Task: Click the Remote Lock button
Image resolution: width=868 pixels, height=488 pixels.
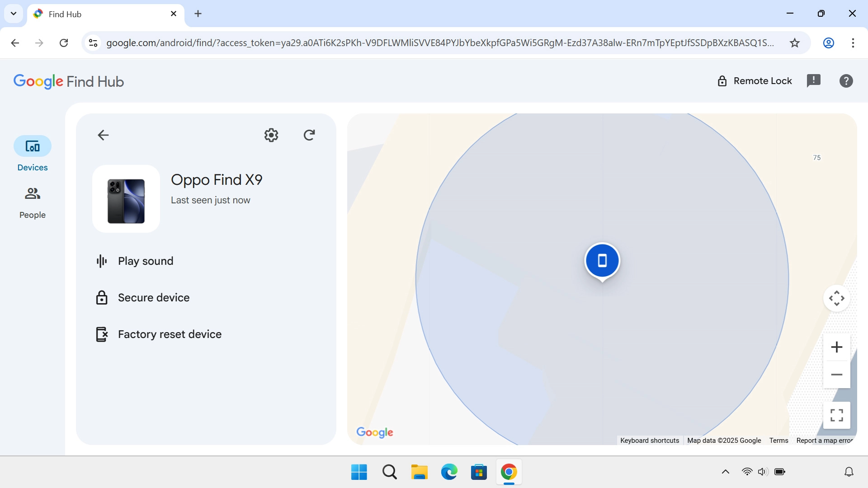Action: (x=755, y=81)
